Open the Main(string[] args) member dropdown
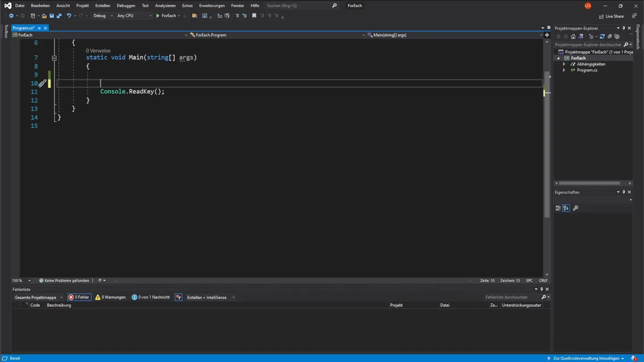The height and width of the screenshot is (362, 644). [455, 35]
